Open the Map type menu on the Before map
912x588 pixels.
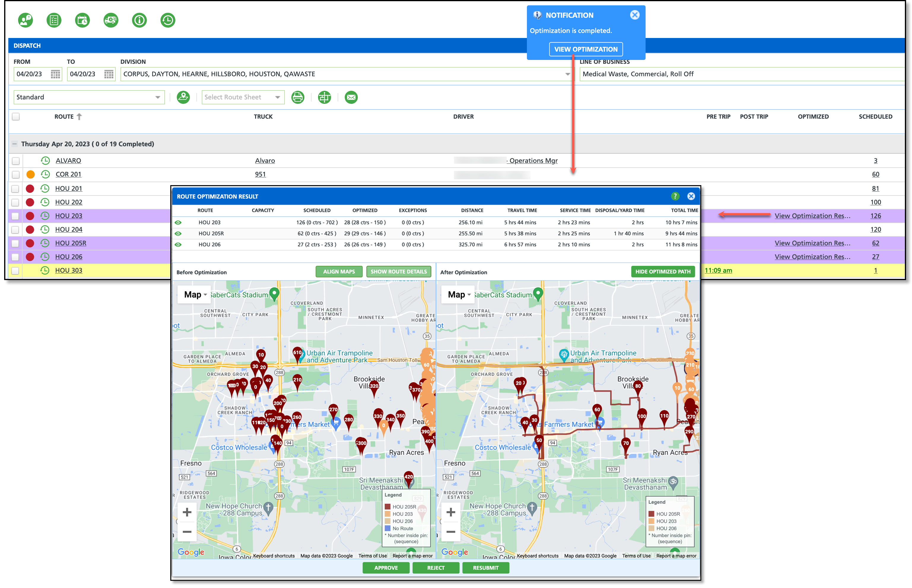[195, 295]
